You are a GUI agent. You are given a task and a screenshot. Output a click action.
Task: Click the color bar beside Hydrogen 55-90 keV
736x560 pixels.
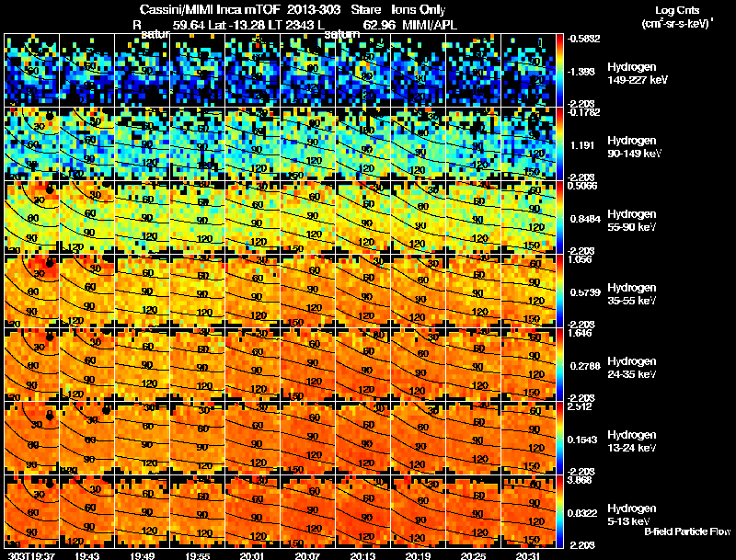click(559, 217)
